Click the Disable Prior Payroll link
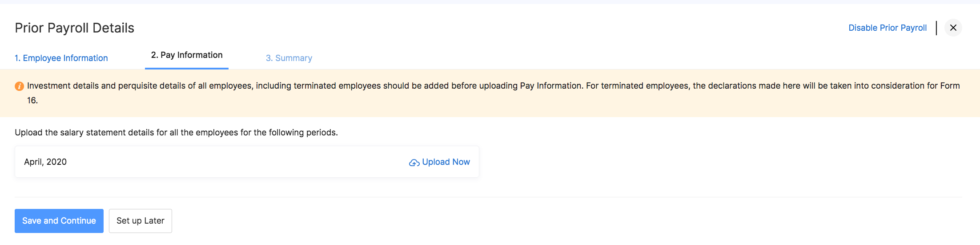The height and width of the screenshot is (245, 980). click(887, 28)
